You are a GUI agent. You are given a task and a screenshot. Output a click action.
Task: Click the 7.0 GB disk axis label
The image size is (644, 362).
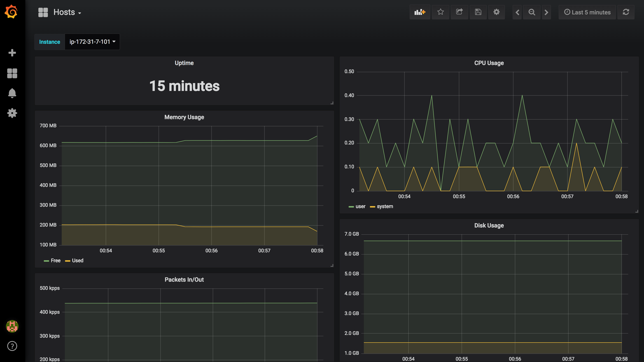point(352,234)
